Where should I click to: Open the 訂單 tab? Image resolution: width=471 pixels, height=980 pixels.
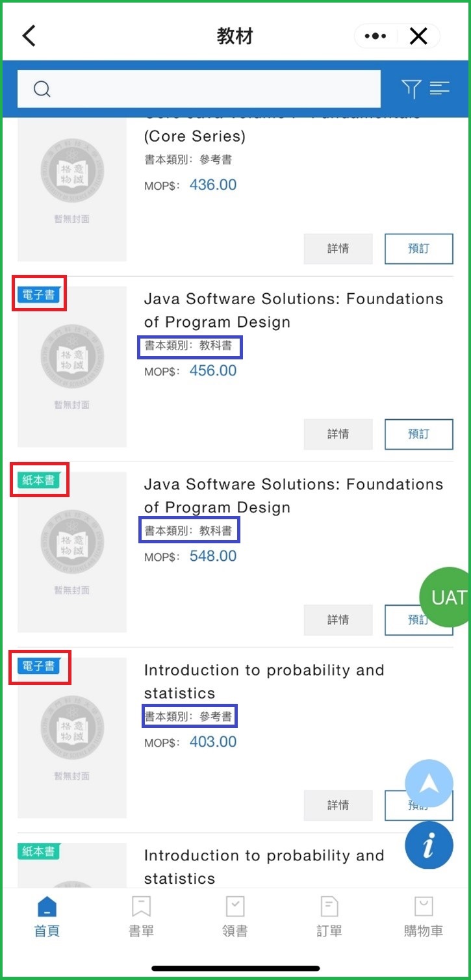click(x=329, y=916)
